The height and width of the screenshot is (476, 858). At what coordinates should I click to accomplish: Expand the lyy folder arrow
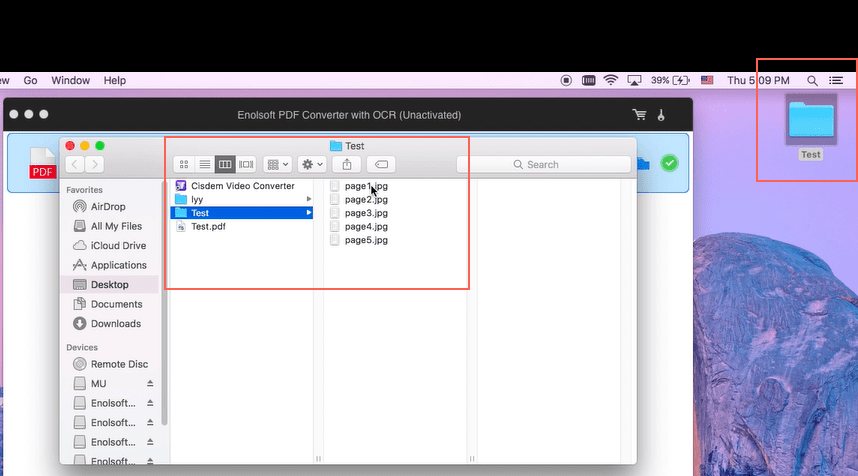pyautogui.click(x=309, y=199)
